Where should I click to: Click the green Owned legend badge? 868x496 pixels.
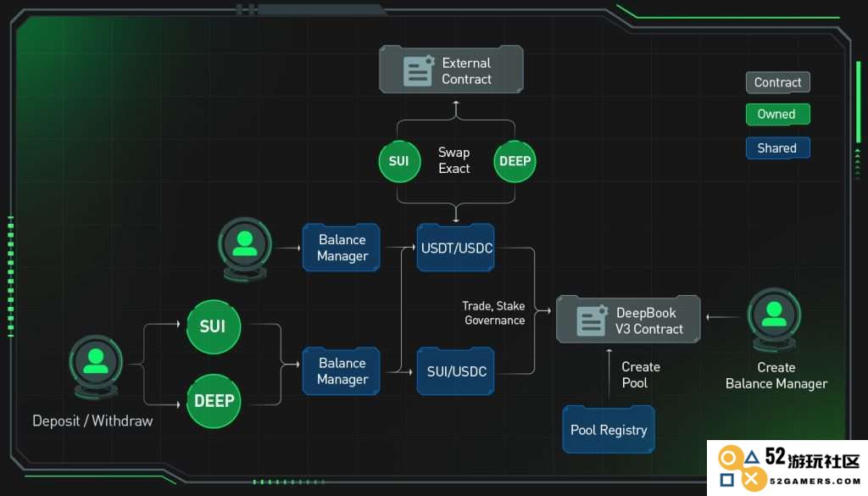click(778, 114)
